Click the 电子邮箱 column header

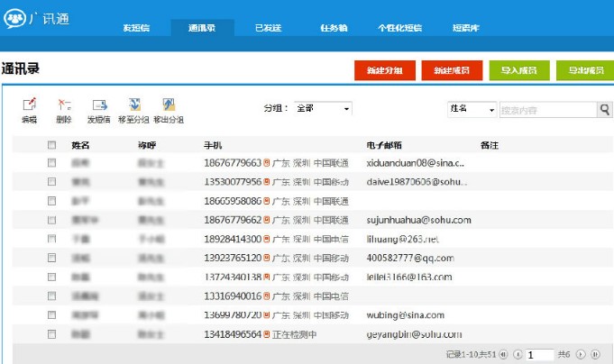click(x=384, y=145)
